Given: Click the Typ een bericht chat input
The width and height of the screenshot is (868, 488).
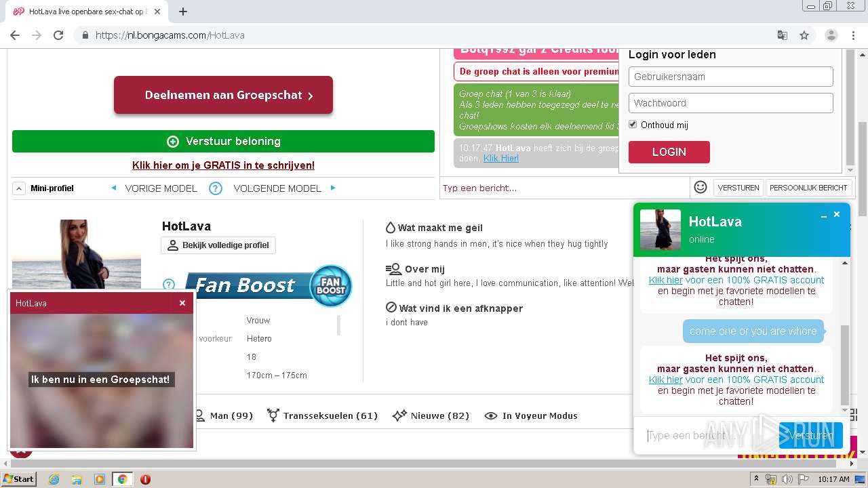Looking at the screenshot, I should click(564, 188).
